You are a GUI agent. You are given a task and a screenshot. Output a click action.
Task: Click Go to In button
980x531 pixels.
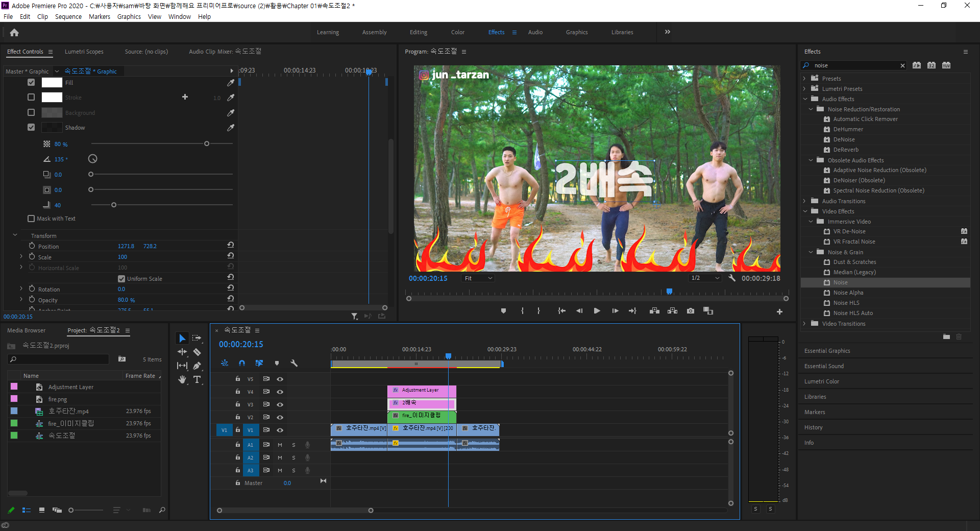(x=561, y=311)
